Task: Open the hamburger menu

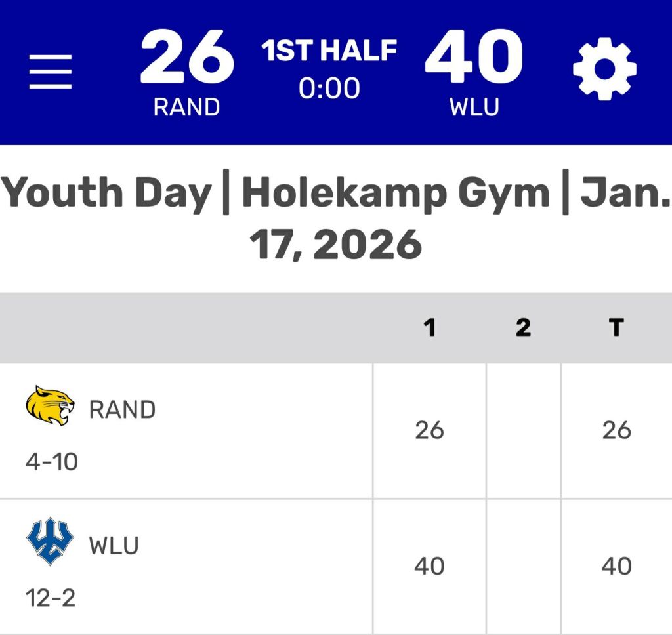Action: (50, 71)
